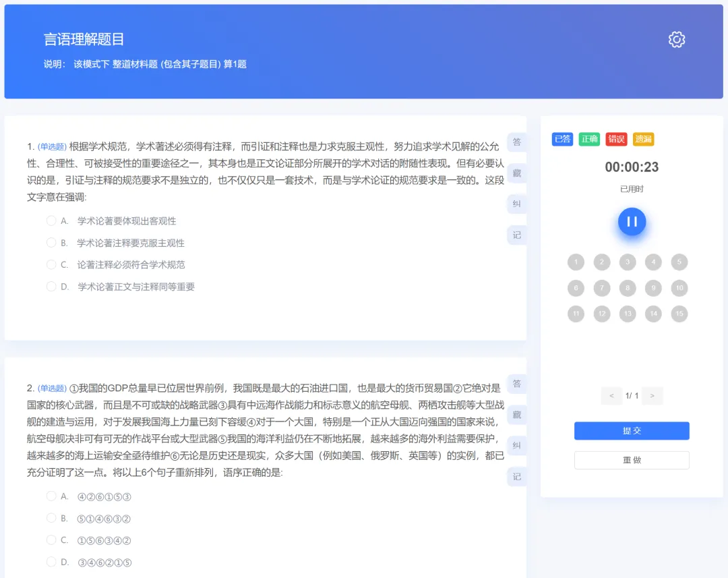Select option A 学术论著要体现出客观性

111,221
